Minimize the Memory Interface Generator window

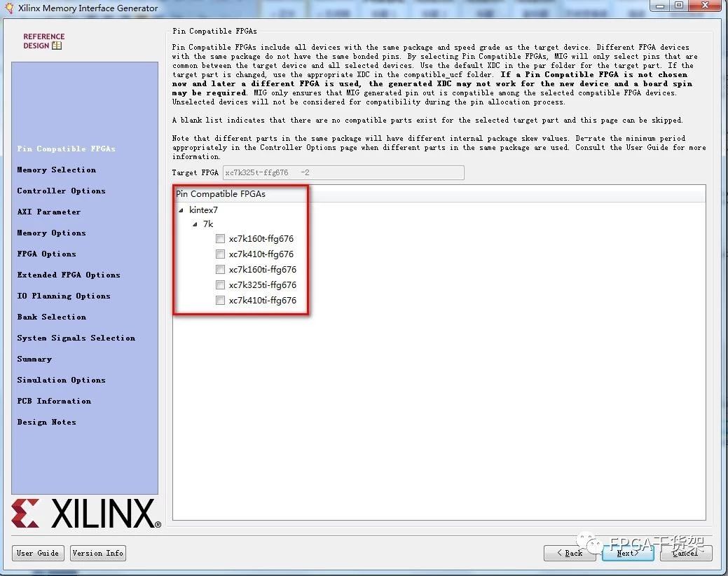660,6
